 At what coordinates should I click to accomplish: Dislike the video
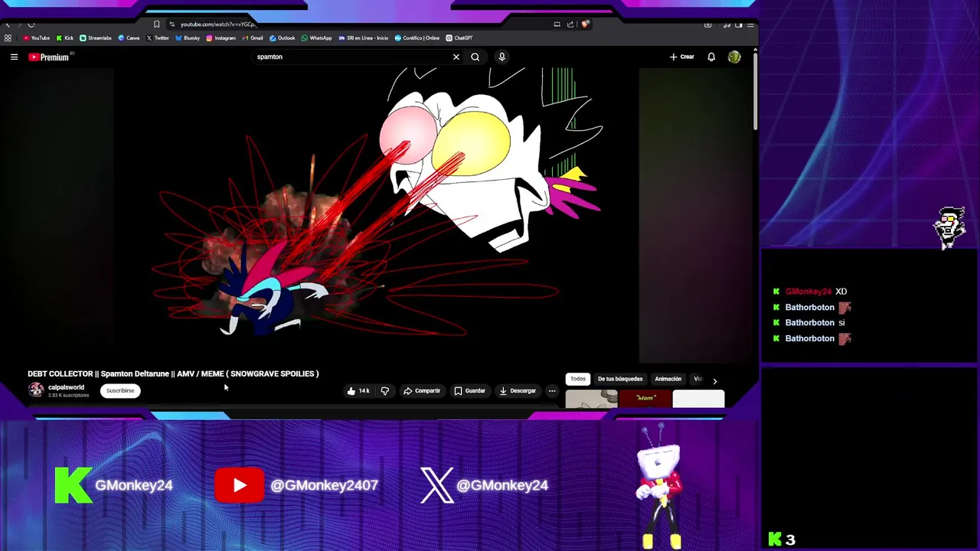pyautogui.click(x=385, y=391)
